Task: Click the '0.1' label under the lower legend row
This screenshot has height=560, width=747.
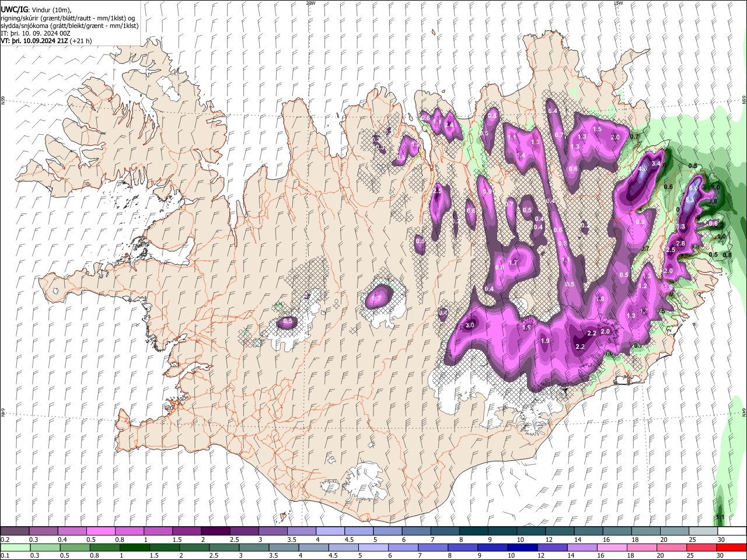Action: 5,555
